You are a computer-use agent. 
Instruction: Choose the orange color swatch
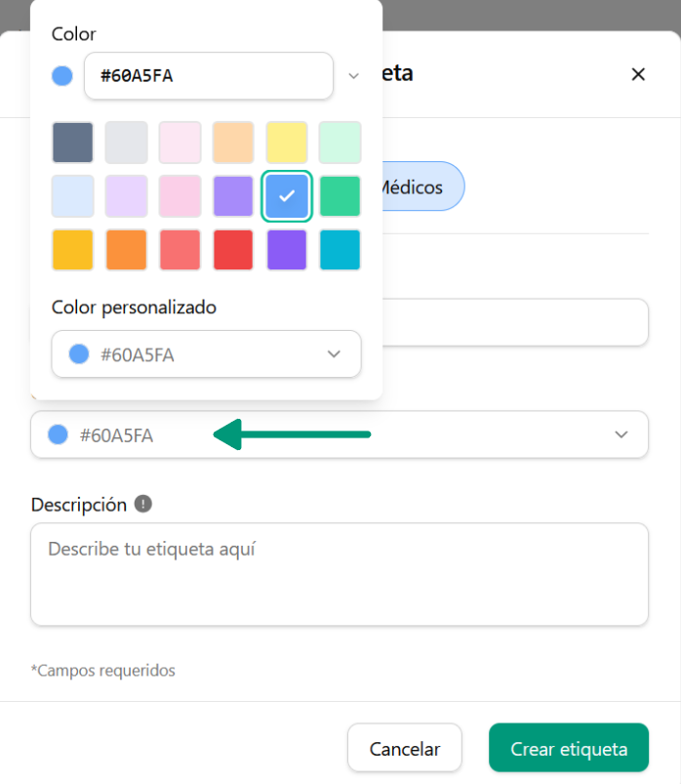127,250
